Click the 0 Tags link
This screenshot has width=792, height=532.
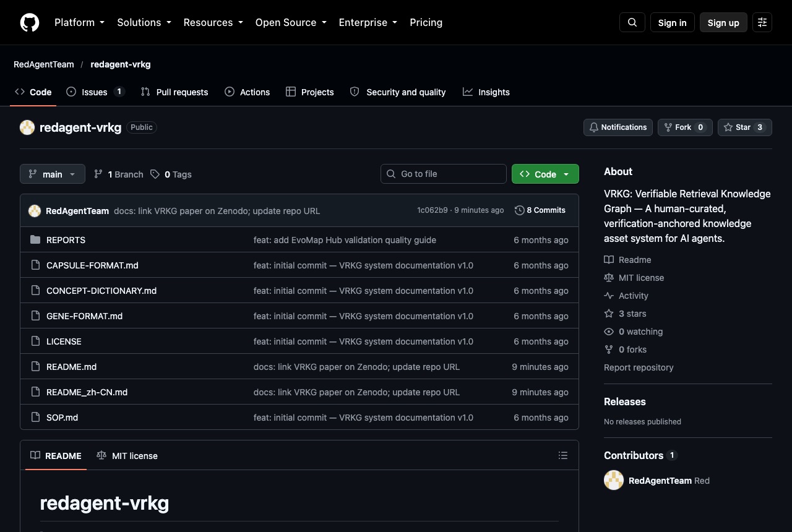(x=171, y=174)
